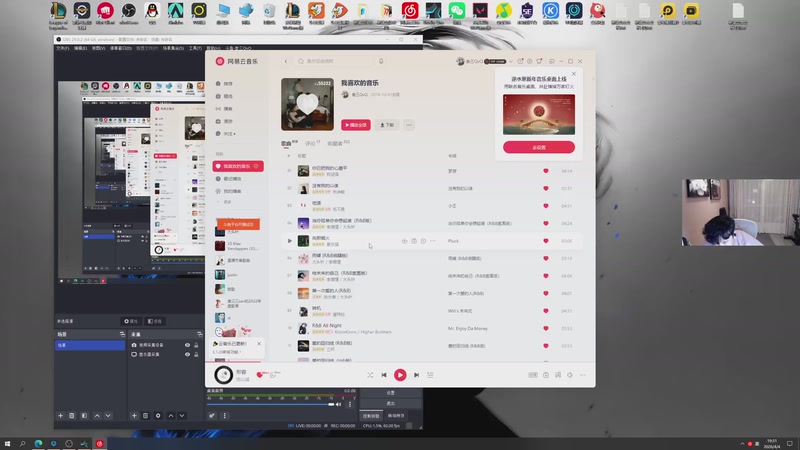
Task: Share current song icon beside the heart
Action: (273, 375)
